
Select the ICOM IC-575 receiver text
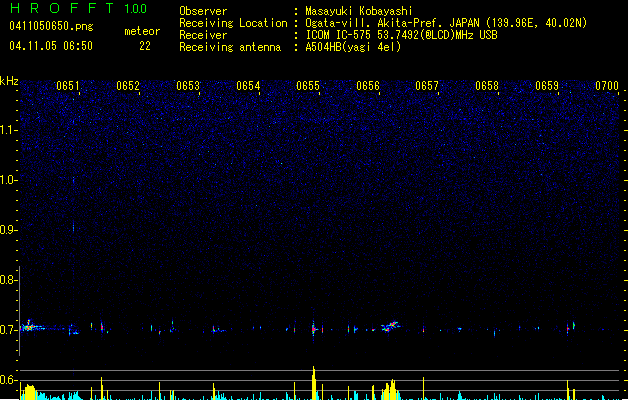tap(402, 35)
